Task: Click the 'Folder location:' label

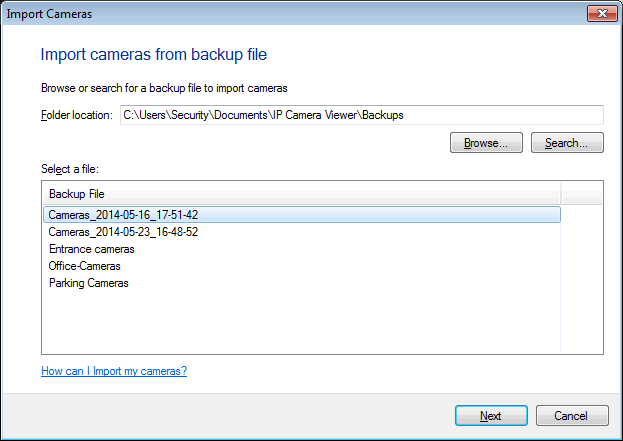Action: point(77,115)
